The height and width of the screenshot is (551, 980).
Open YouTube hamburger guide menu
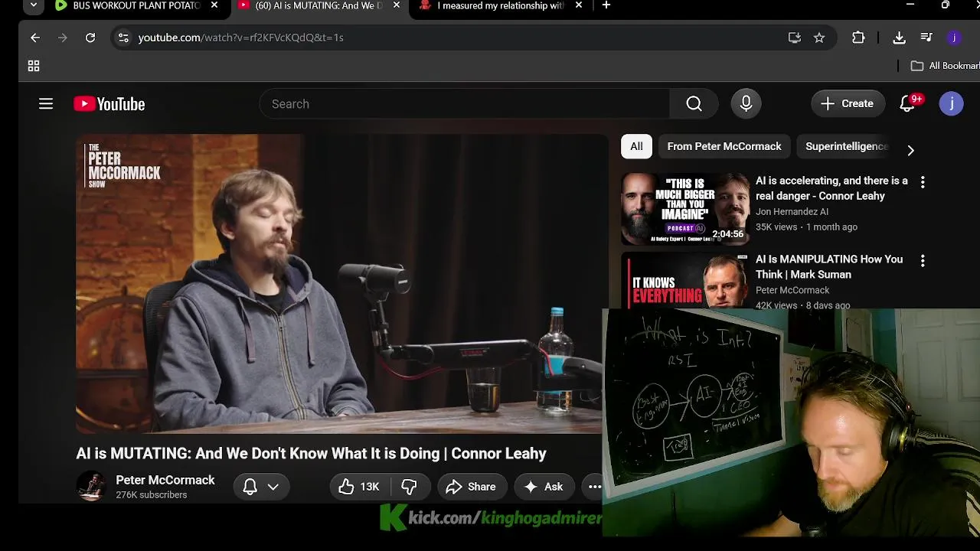tap(46, 104)
